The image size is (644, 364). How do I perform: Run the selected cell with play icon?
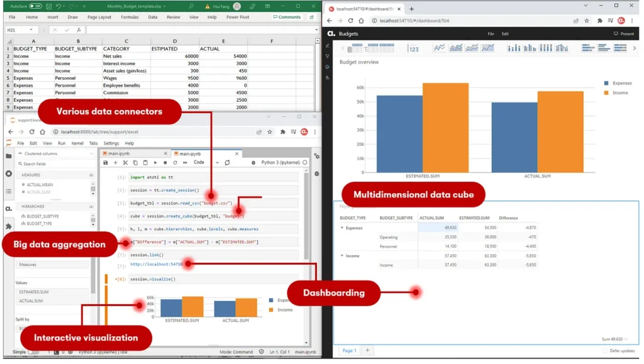pos(155,163)
